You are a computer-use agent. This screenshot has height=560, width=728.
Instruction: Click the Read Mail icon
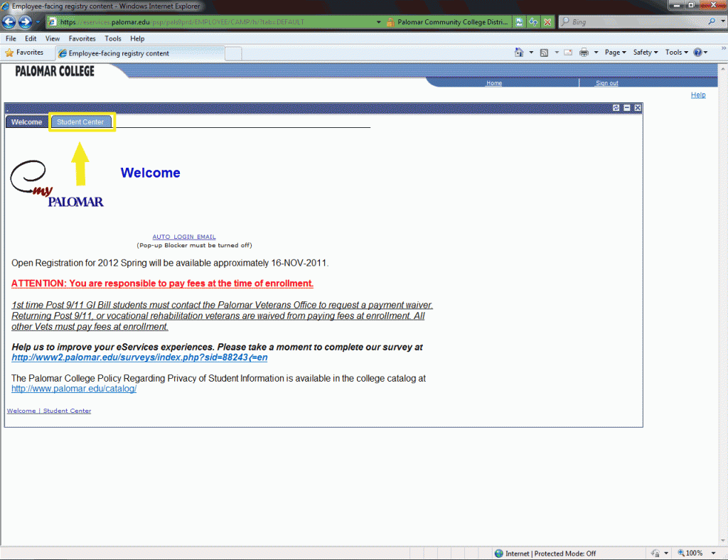568,53
